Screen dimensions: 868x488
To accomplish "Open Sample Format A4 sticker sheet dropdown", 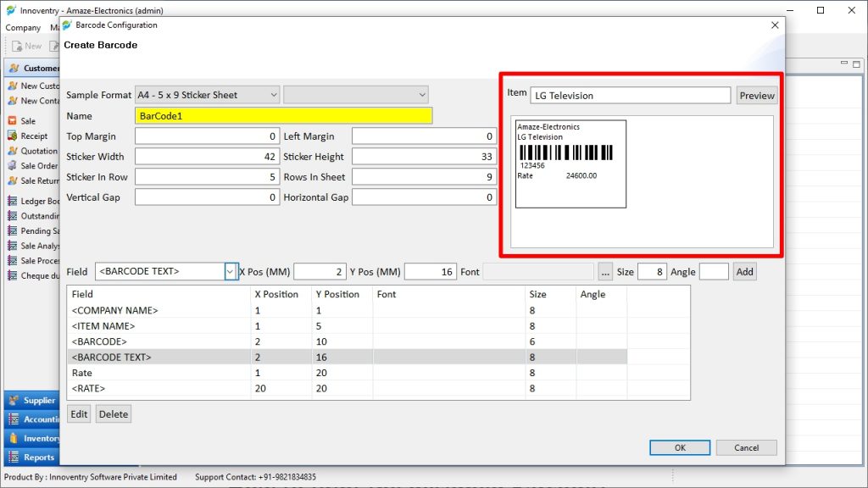I will tap(207, 95).
